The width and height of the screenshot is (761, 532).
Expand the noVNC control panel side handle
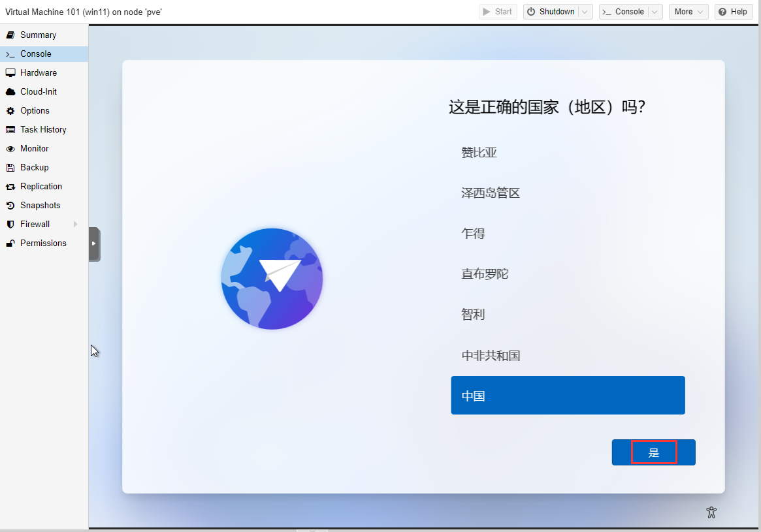coord(94,243)
